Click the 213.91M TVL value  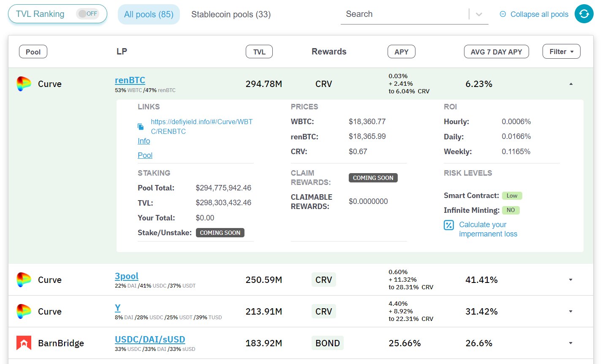coord(264,312)
